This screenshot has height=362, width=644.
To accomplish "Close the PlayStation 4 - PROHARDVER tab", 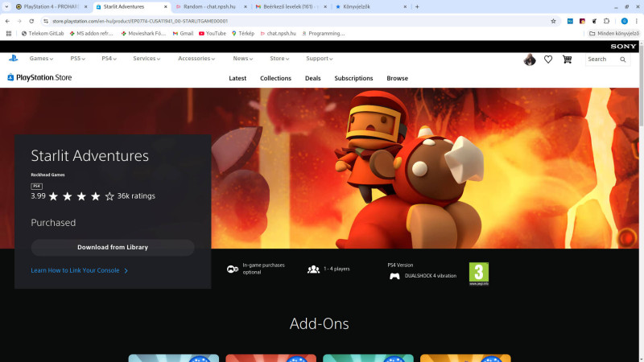I will click(85, 6).
